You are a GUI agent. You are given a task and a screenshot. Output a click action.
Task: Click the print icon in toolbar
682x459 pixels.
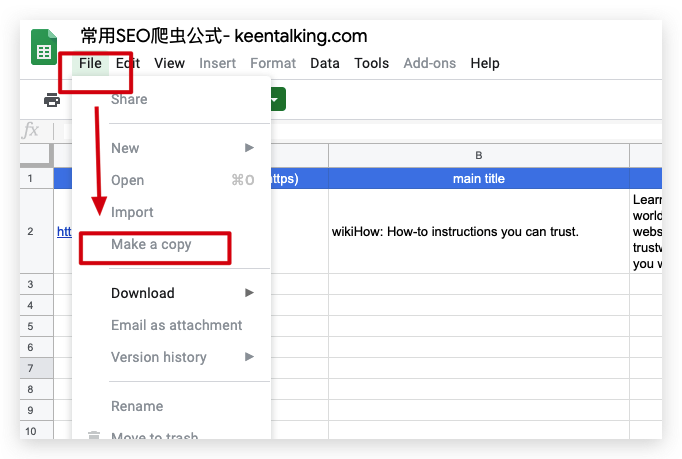52,100
